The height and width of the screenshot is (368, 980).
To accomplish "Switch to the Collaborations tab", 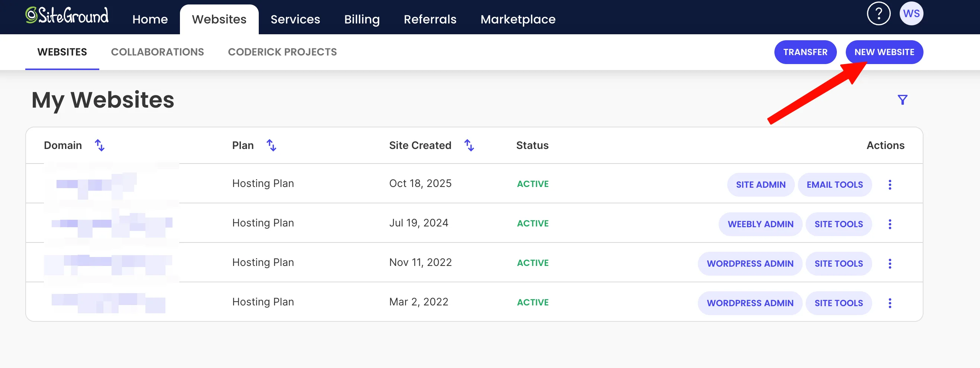I will coord(158,52).
